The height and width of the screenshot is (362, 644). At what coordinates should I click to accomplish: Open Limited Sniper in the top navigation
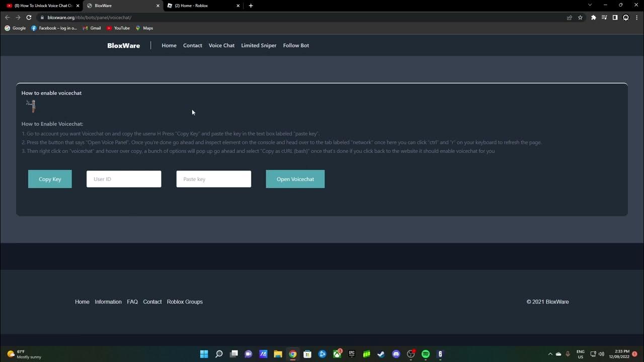[x=259, y=45]
